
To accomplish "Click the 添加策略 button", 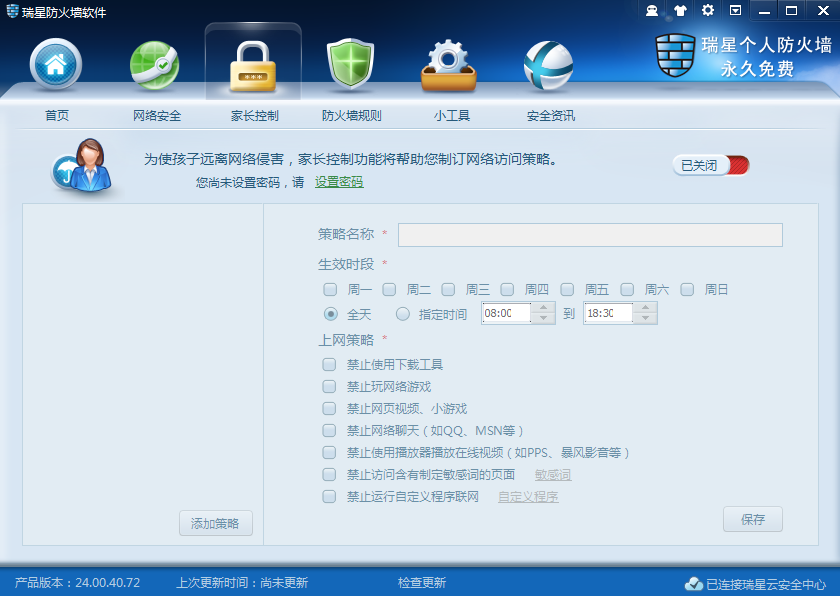I will click(215, 523).
